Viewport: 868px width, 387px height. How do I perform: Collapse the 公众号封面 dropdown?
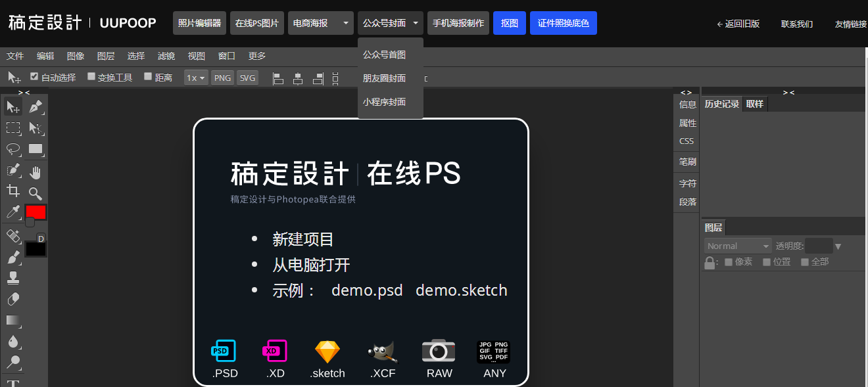pyautogui.click(x=391, y=23)
